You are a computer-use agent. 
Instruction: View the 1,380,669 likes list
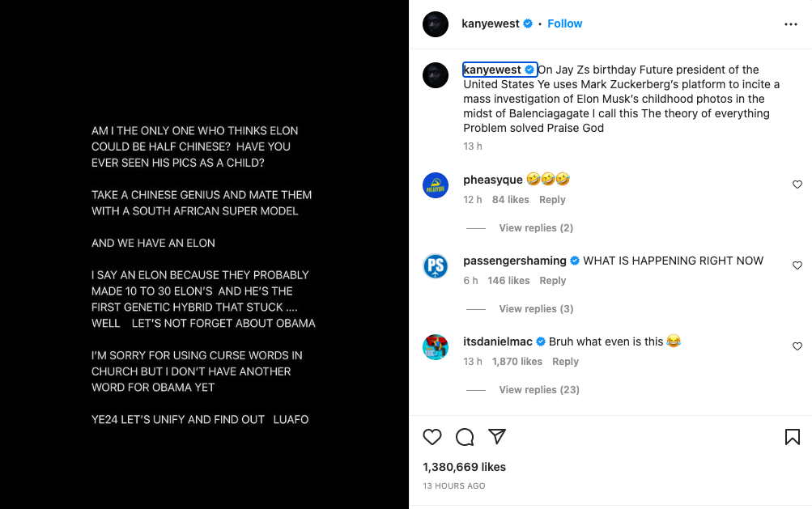point(464,467)
